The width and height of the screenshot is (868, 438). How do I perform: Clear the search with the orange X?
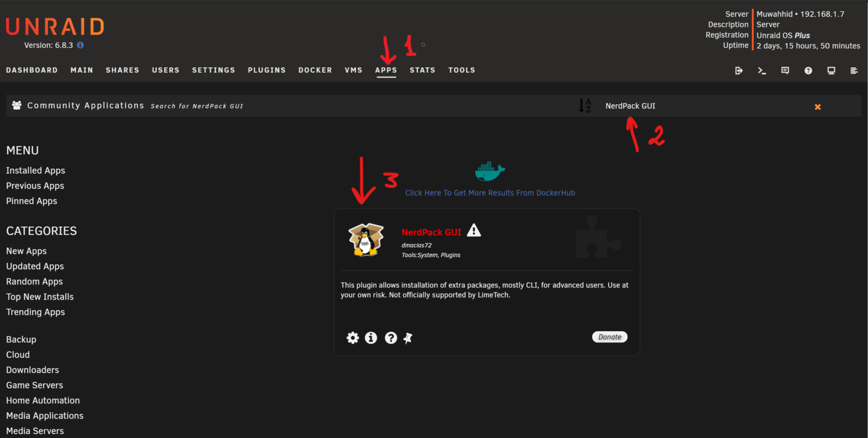point(818,107)
